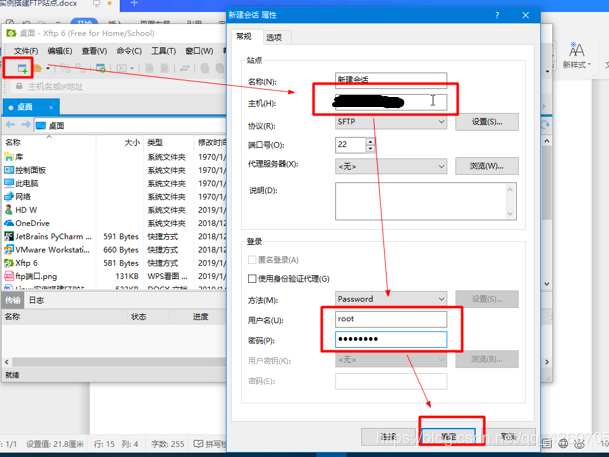The image size is (609, 457).
Task: Select the 库 folder row
Action: 115,157
